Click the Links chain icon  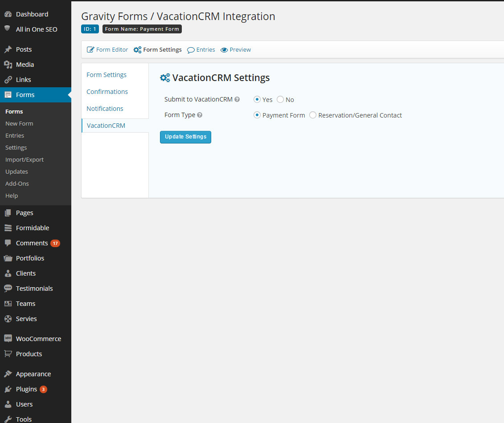click(x=8, y=80)
